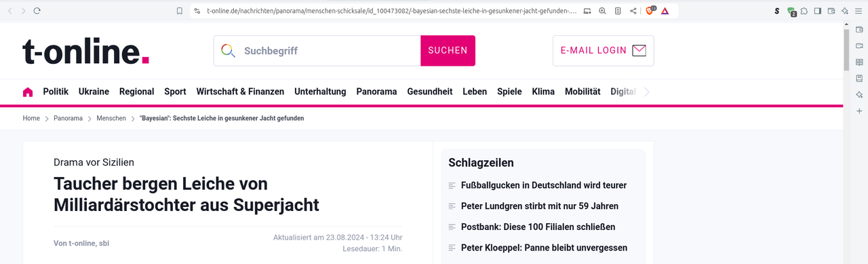Open the Digital menu section

[x=623, y=92]
